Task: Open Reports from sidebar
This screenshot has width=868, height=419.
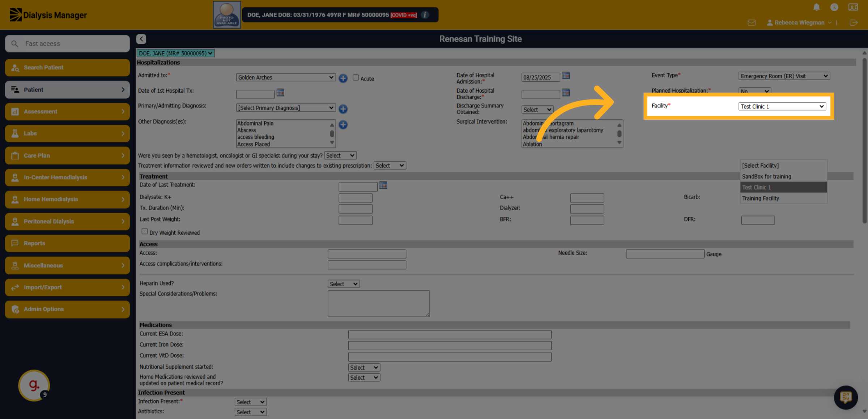Action: click(67, 243)
